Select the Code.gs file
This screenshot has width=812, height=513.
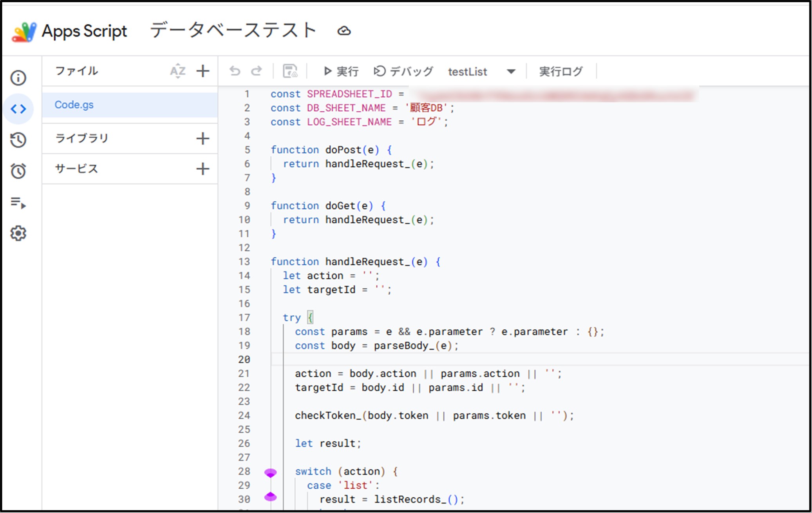coord(130,105)
